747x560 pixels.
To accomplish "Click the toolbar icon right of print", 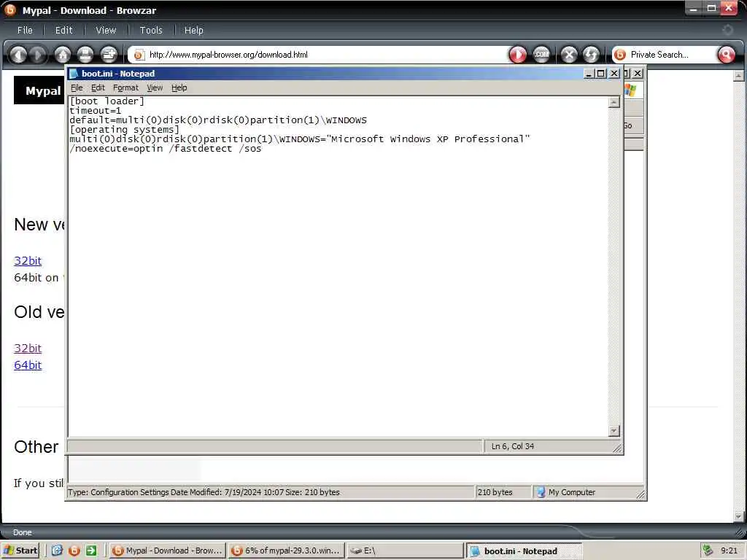I will (109, 55).
